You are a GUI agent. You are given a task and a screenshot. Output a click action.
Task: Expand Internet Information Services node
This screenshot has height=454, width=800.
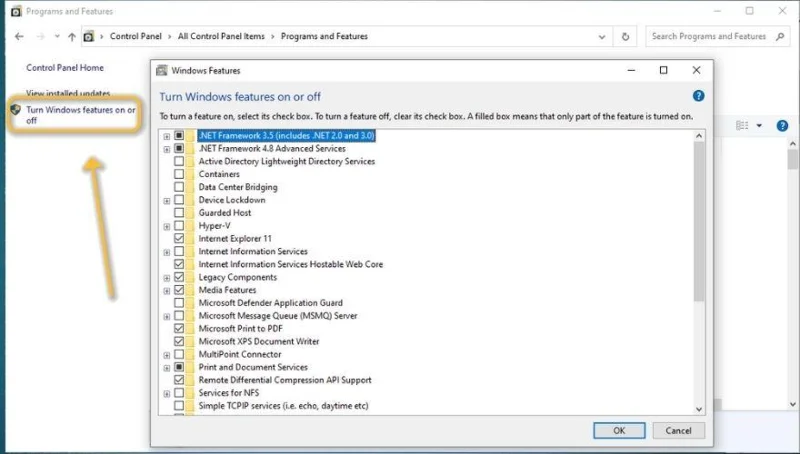(167, 252)
